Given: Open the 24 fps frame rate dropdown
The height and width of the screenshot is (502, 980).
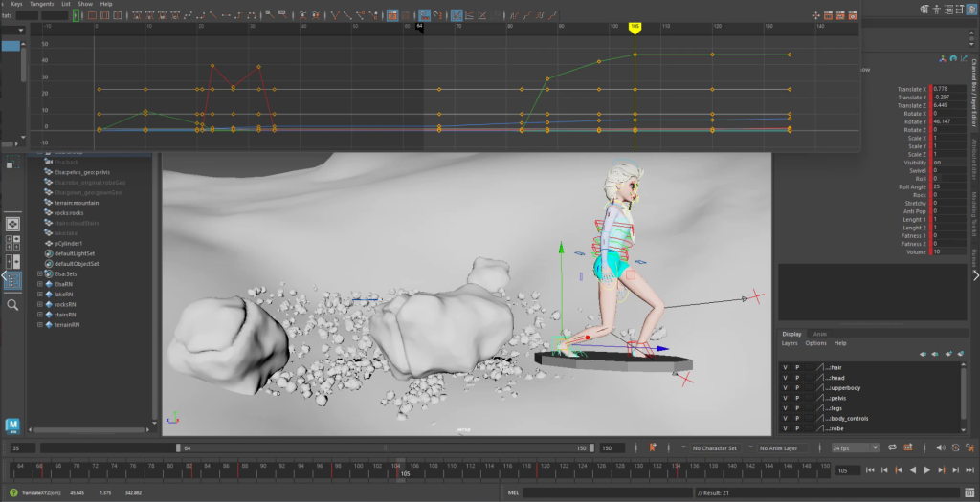Looking at the screenshot, I should 856,447.
